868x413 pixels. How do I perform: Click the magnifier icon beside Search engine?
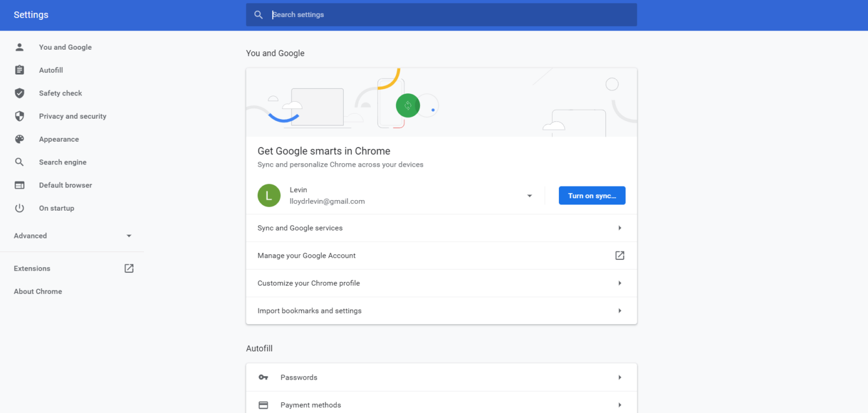click(x=20, y=162)
